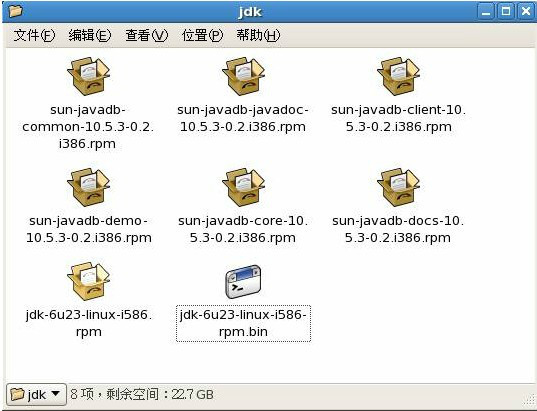Select the jdk-6u23-linux-i586.rpm package icon
This screenshot has height=411, width=537.
(x=88, y=282)
